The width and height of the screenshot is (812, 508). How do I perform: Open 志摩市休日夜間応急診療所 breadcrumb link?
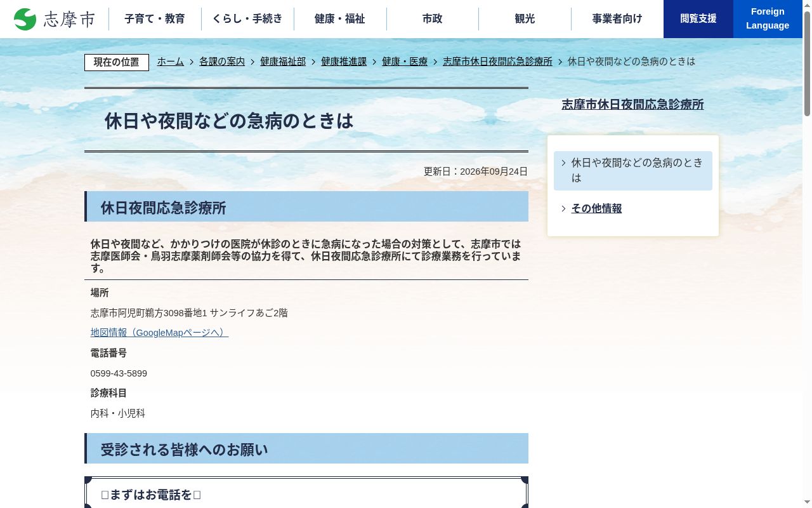[x=497, y=62]
